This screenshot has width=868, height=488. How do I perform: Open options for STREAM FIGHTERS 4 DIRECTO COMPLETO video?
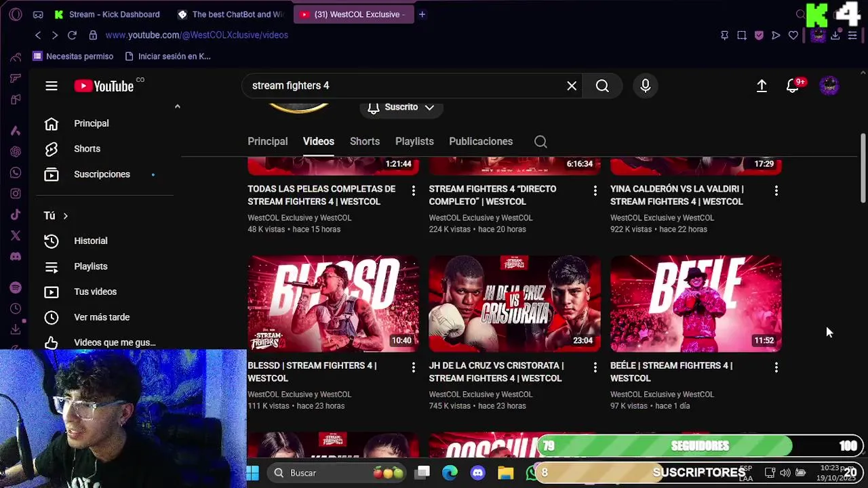tap(595, 191)
